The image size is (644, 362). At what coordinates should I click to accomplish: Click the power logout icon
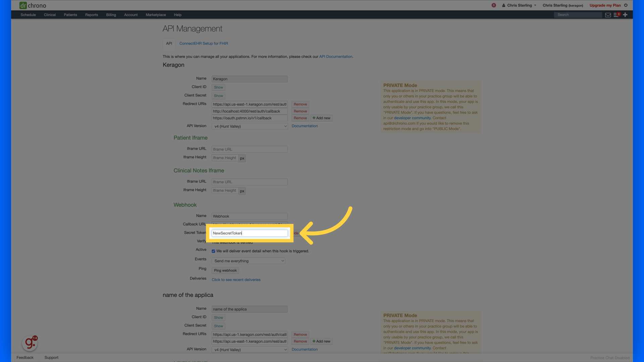[x=626, y=5]
